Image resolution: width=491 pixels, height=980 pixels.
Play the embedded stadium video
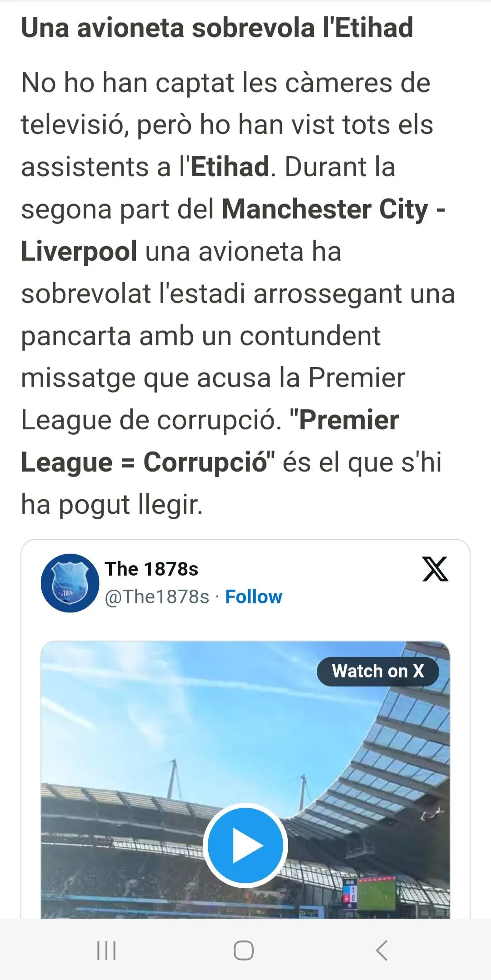point(245,846)
